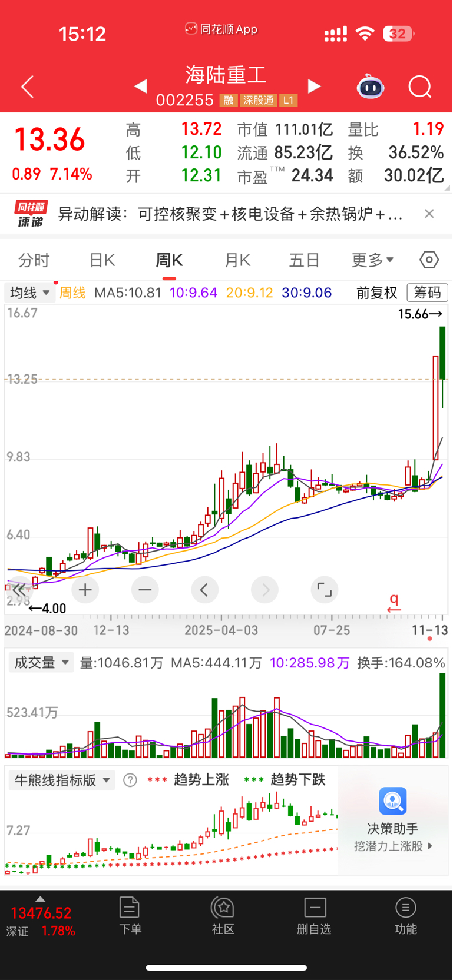Open 均线 indicator dropdown
This screenshot has width=453, height=980.
[x=30, y=293]
